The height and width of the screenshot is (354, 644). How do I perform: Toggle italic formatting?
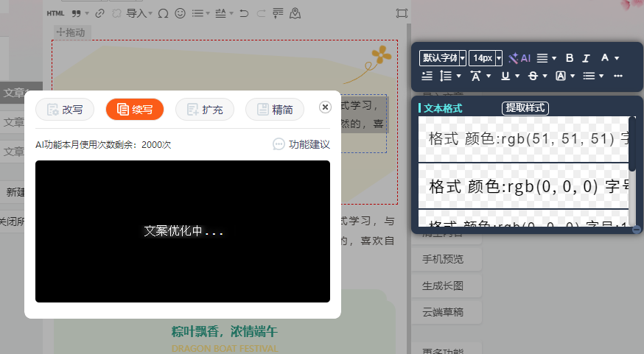[587, 58]
